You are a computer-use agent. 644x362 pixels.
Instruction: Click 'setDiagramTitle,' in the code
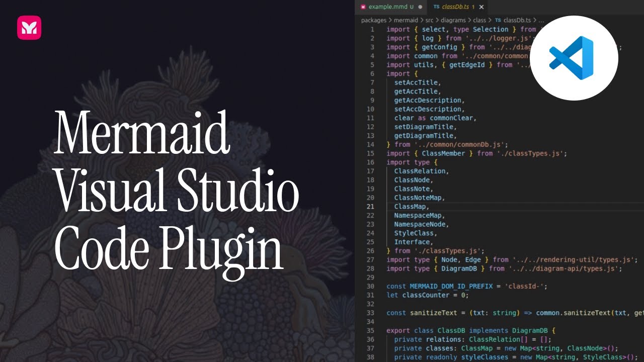coord(425,127)
